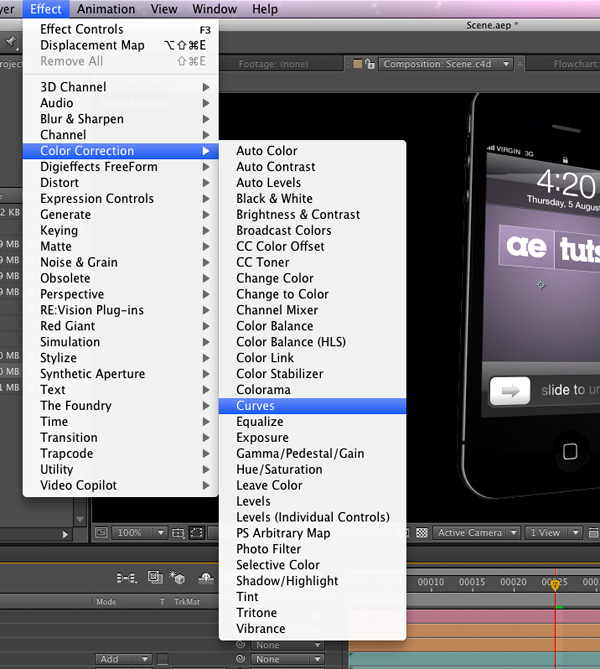Open the None parent dropdown in the Add row
The height and width of the screenshot is (669, 600).
287,659
